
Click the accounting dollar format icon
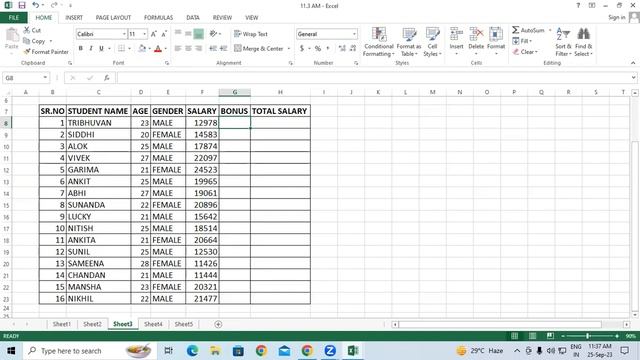[302, 48]
